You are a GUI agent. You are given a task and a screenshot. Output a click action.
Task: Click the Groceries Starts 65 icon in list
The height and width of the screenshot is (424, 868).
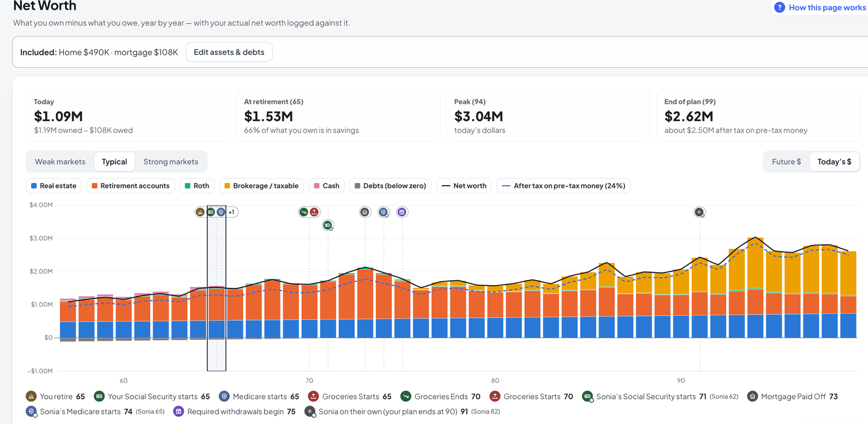pyautogui.click(x=314, y=397)
